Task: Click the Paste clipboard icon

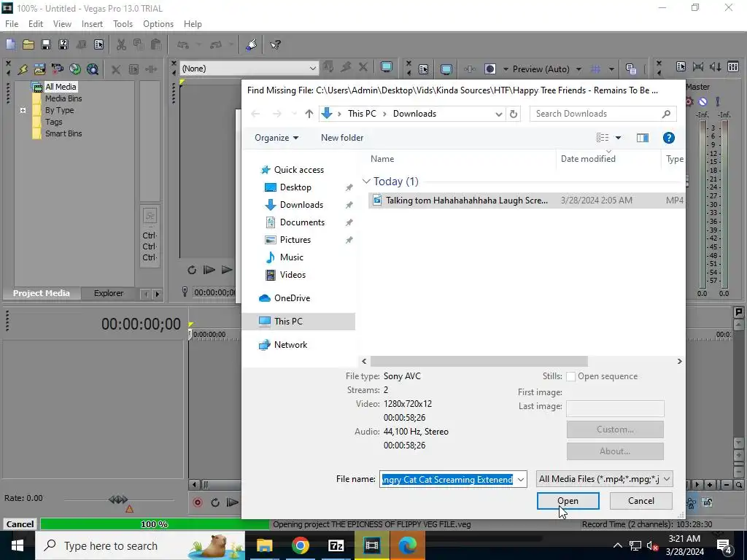Action: (156, 44)
